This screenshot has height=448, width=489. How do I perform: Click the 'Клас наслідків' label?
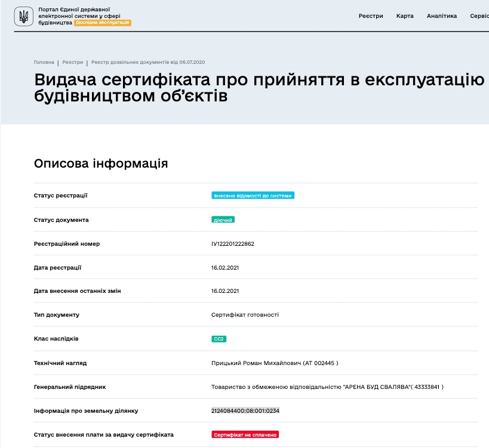click(x=56, y=339)
